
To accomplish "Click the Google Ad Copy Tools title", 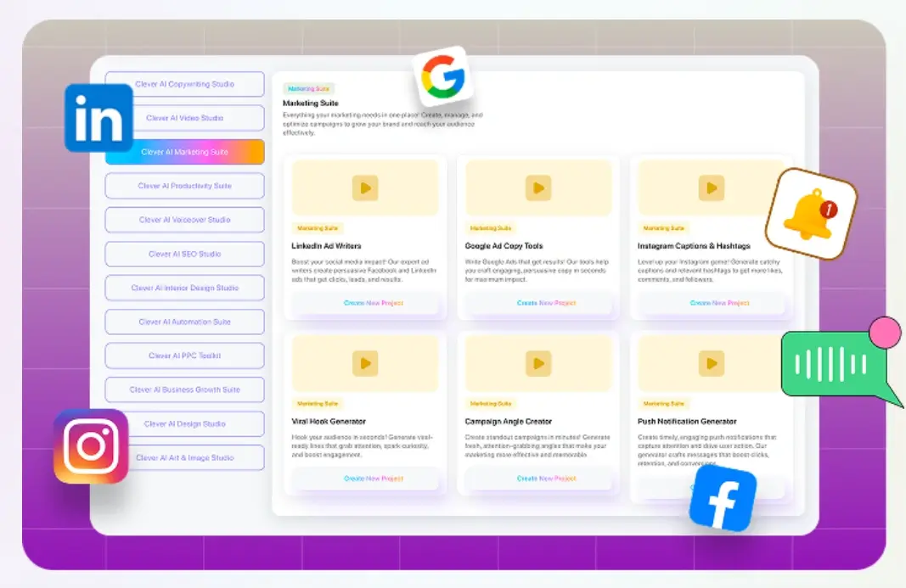I will [x=504, y=246].
